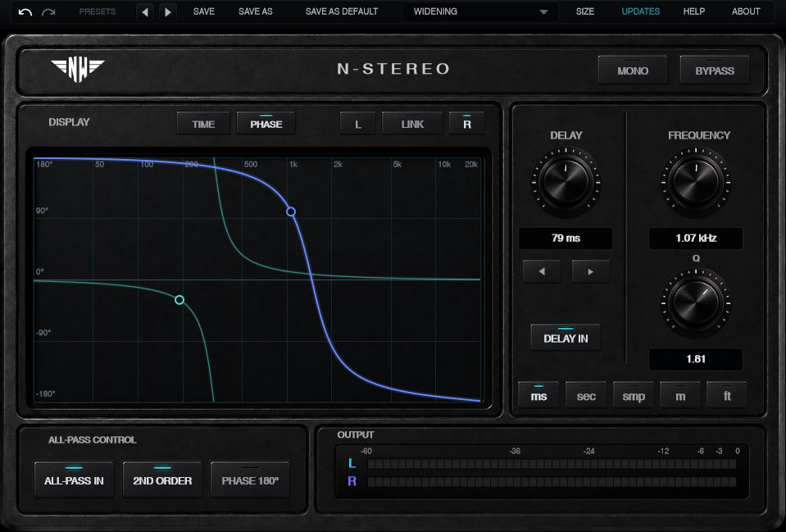Click the 20k frequency label in graph
Screen dimensions: 786x532
tap(471, 165)
